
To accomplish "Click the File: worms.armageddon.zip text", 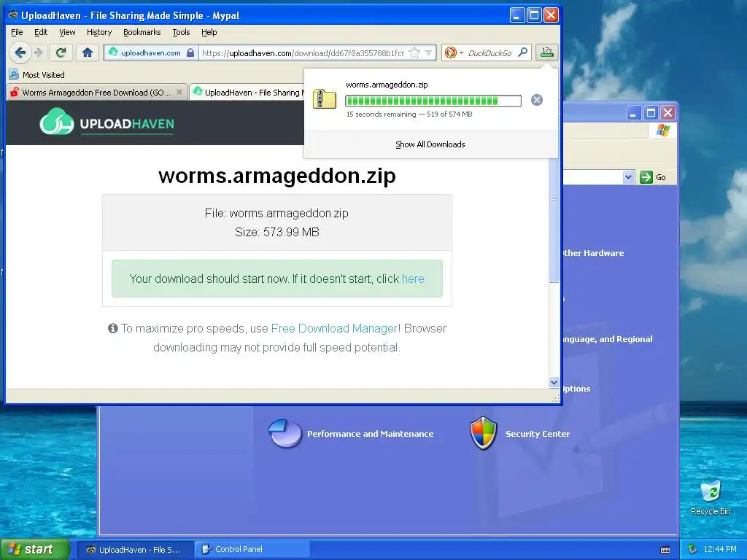I will [276, 213].
